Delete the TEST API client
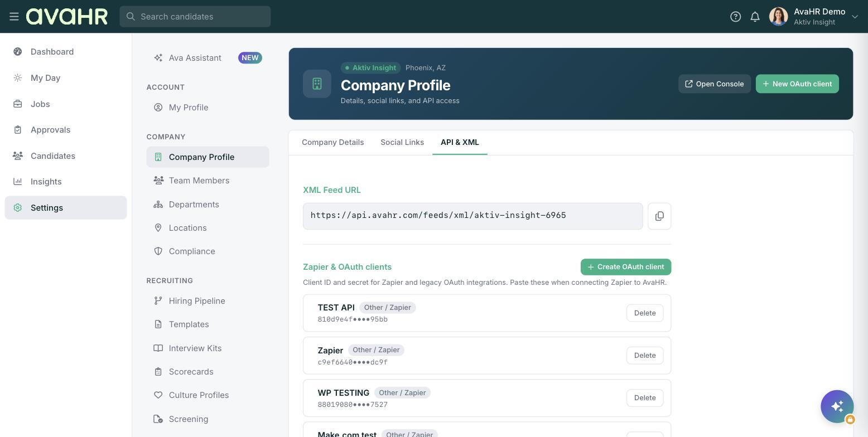Viewport: 868px width, 437px height. tap(645, 313)
